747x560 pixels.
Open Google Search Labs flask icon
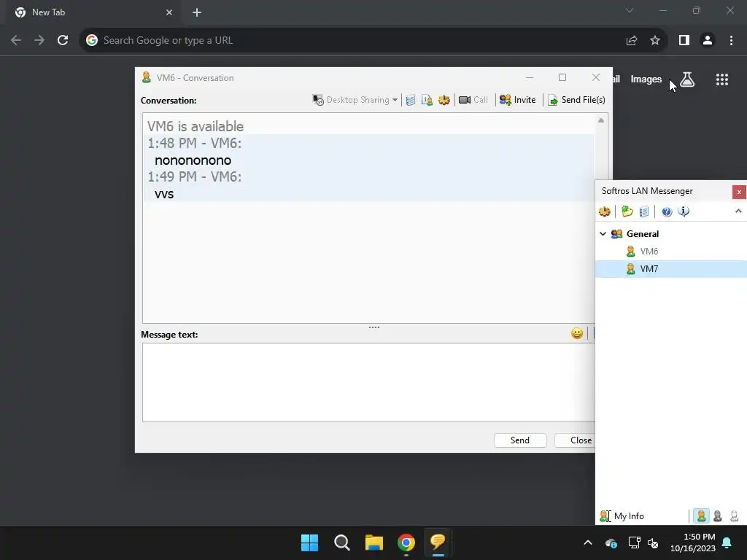[x=687, y=79]
